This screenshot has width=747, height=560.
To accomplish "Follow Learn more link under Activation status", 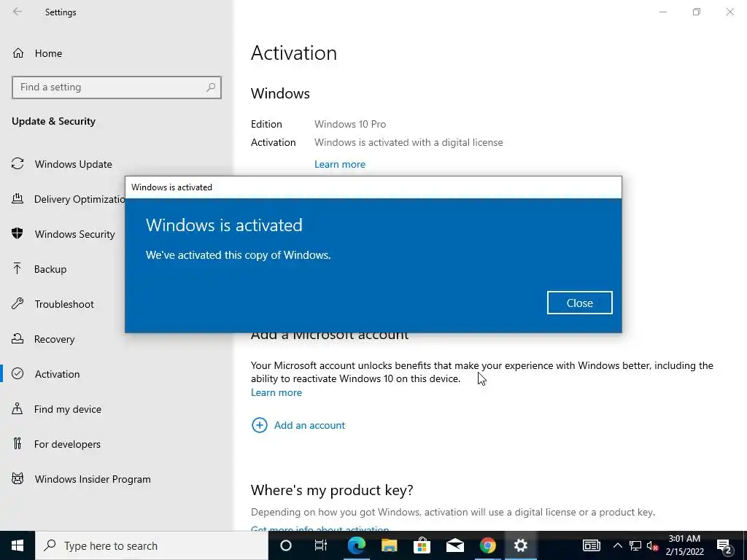I will coord(340,164).
